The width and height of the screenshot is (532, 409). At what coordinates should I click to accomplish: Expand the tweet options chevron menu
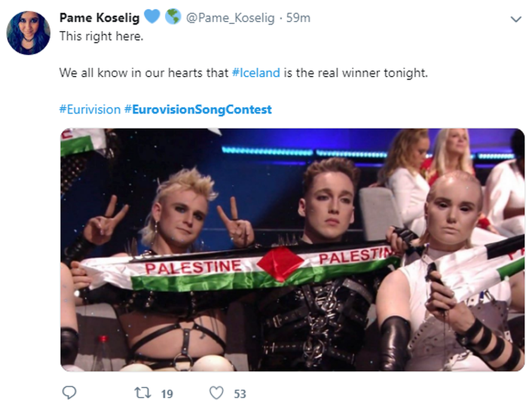coord(515,19)
